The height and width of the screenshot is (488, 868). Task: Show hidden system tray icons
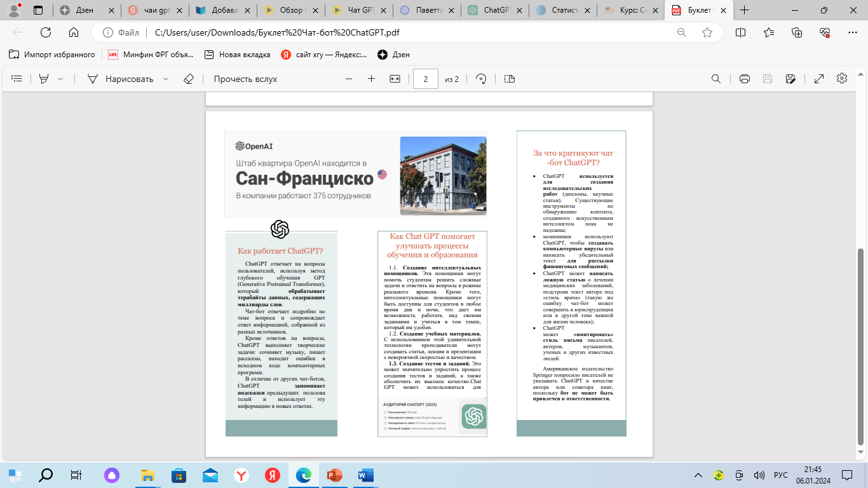[x=698, y=475]
